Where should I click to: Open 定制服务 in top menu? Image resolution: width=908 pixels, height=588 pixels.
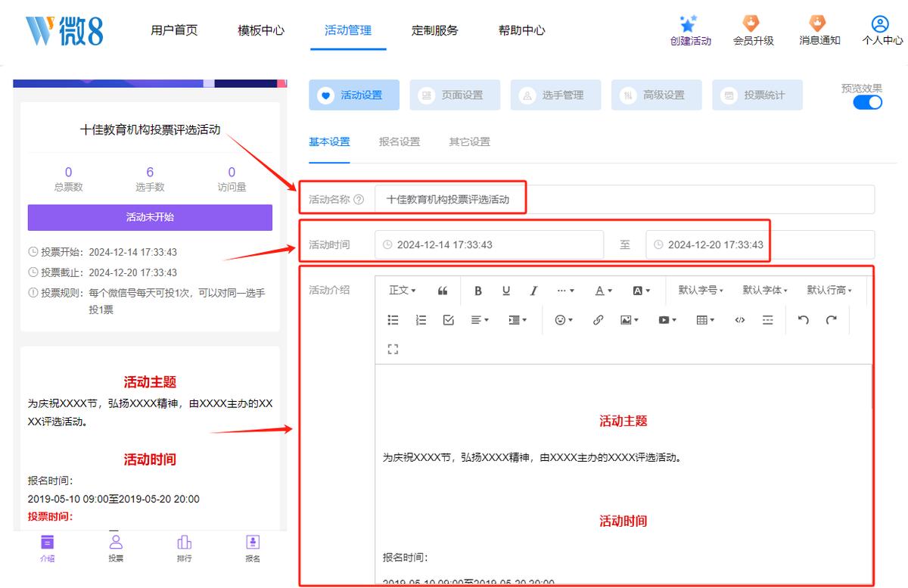[435, 30]
